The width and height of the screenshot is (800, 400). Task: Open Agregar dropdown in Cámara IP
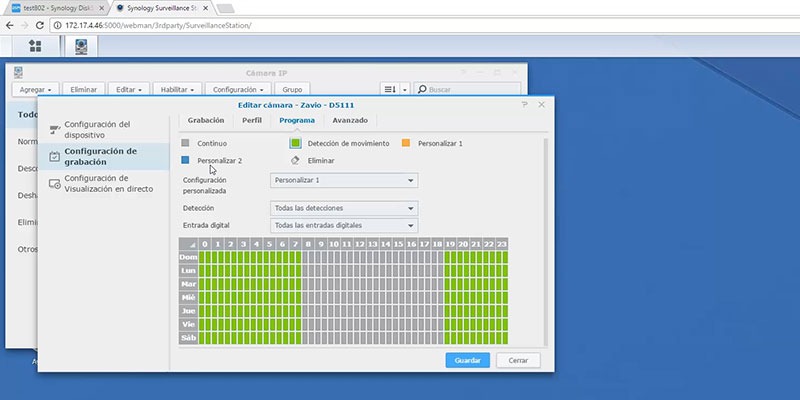[36, 89]
